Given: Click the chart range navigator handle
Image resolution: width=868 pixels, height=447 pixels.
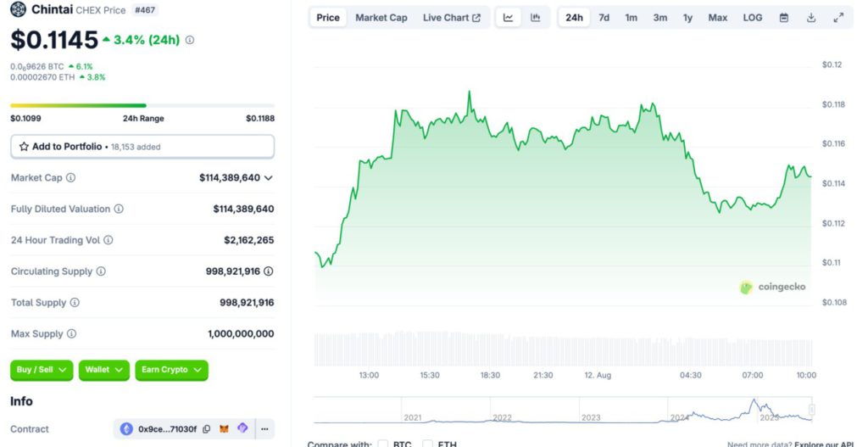Looking at the screenshot, I should tap(811, 411).
